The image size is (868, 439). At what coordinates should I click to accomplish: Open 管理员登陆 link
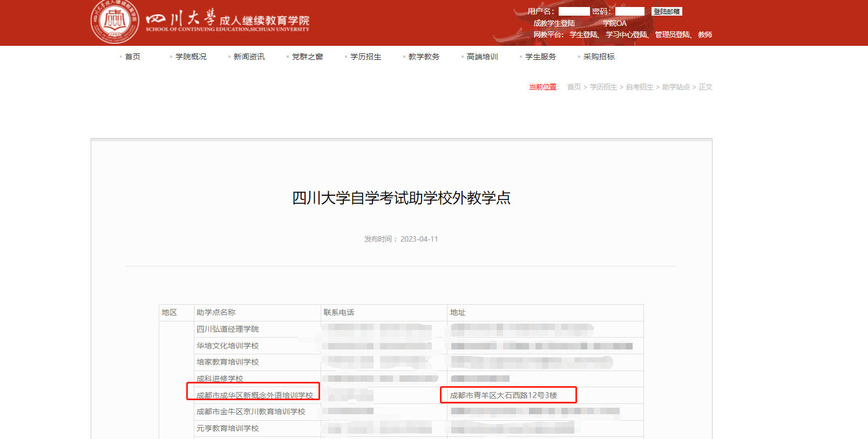(x=672, y=35)
